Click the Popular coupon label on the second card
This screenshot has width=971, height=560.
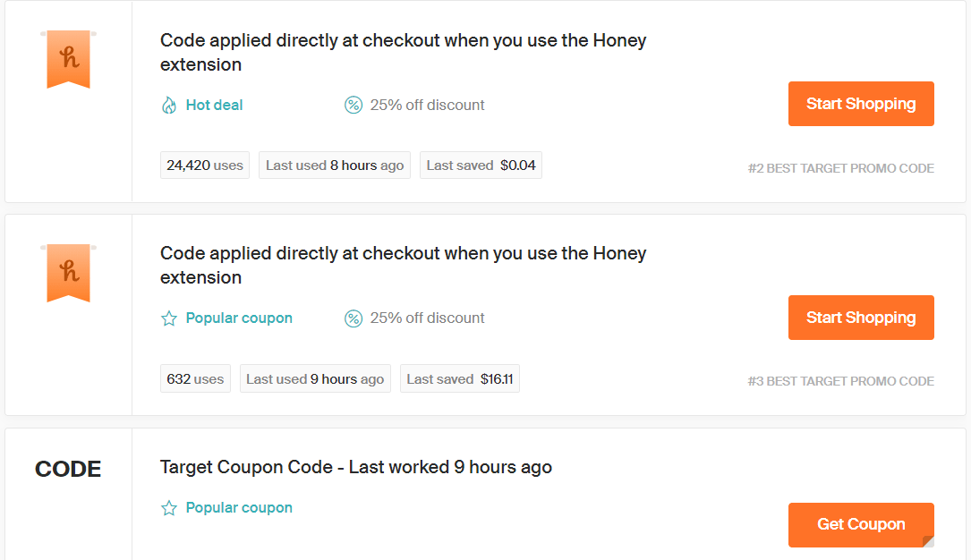point(238,318)
